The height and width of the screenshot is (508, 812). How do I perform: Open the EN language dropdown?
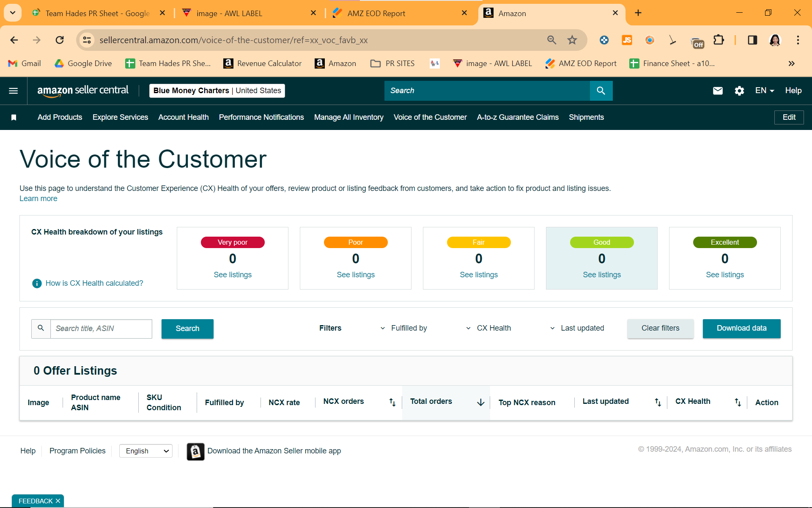(765, 91)
